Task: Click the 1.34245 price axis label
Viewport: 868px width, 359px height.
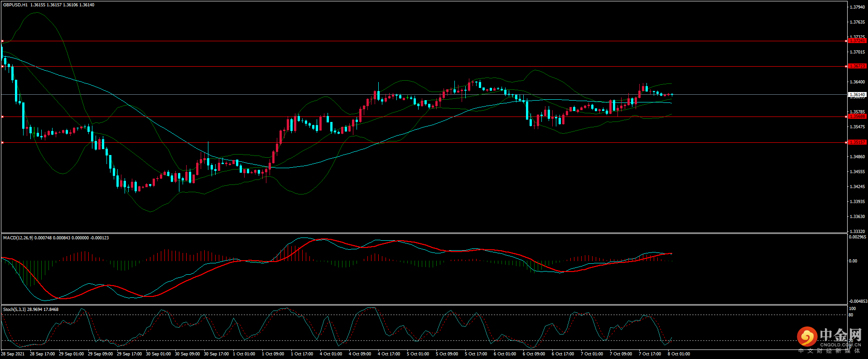Action: point(857,187)
